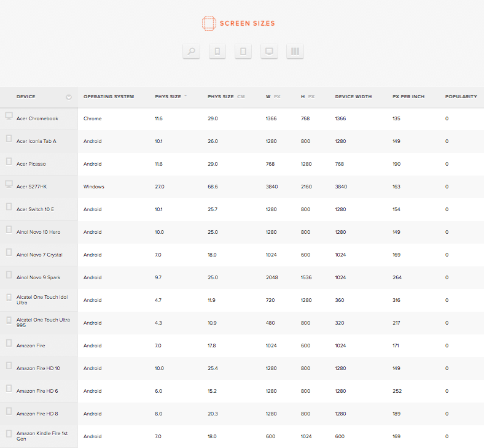Viewport: 484px width, 448px height.
Task: Select the Acer Switch 10 E name
Action: pyautogui.click(x=35, y=209)
